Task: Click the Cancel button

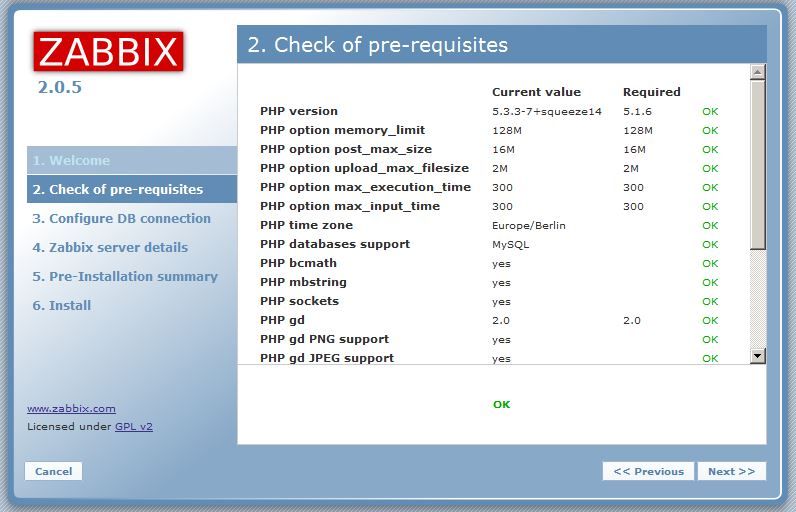Action: 53,471
